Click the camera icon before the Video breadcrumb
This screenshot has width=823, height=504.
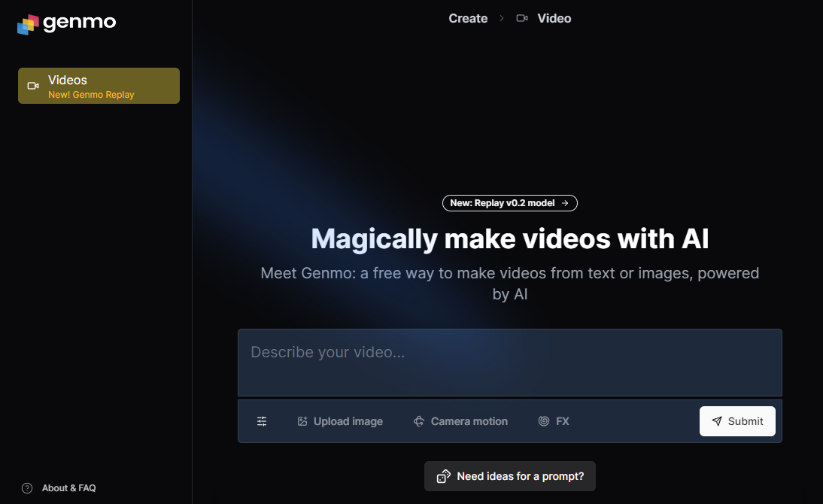click(522, 18)
